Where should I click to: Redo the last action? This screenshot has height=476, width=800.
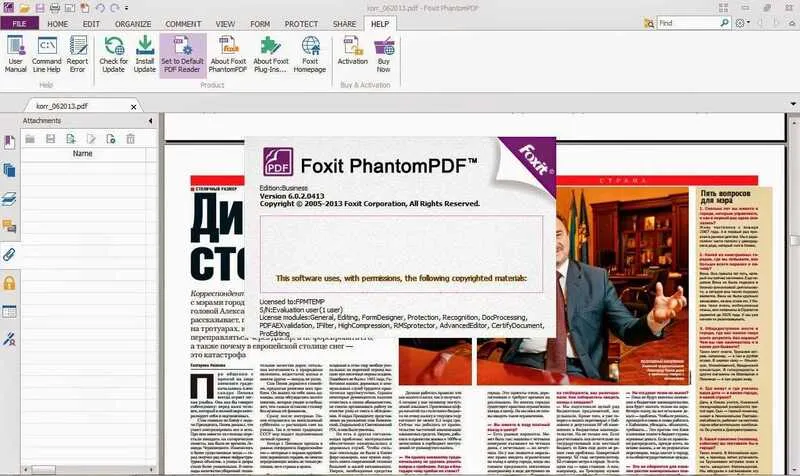(115, 8)
